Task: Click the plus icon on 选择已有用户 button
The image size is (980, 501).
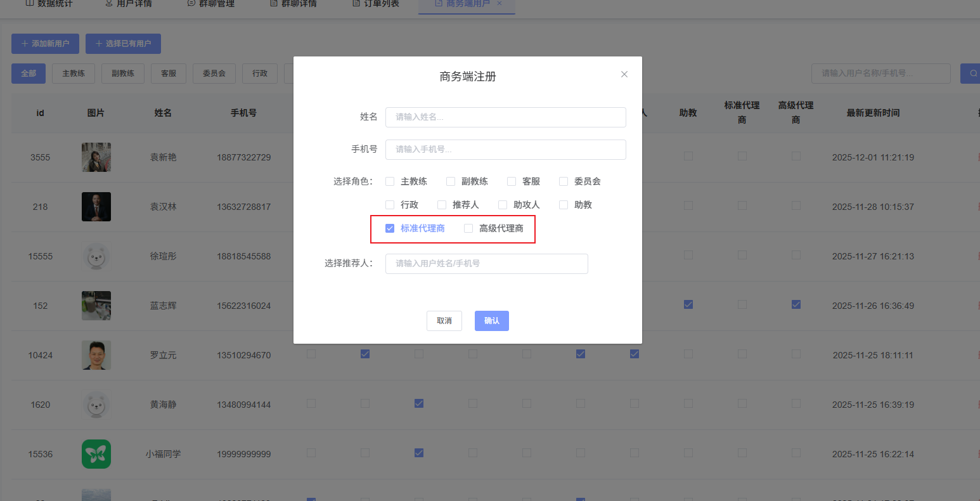Action: (x=98, y=44)
